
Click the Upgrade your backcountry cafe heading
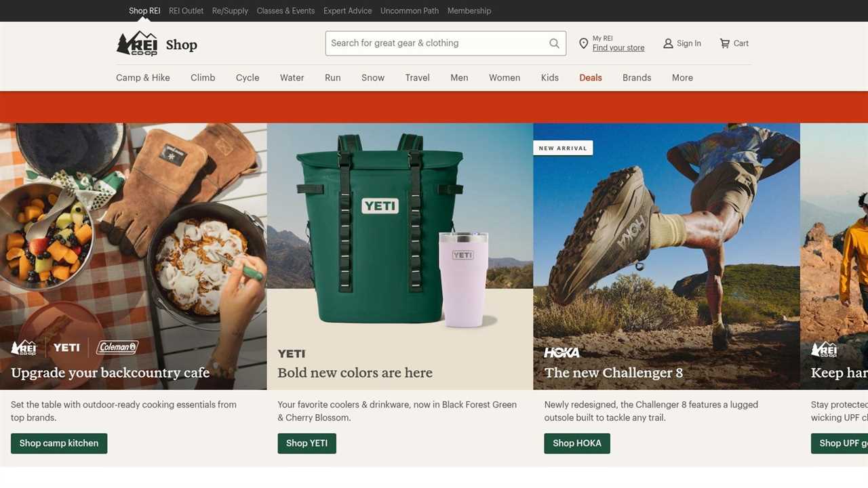(110, 373)
